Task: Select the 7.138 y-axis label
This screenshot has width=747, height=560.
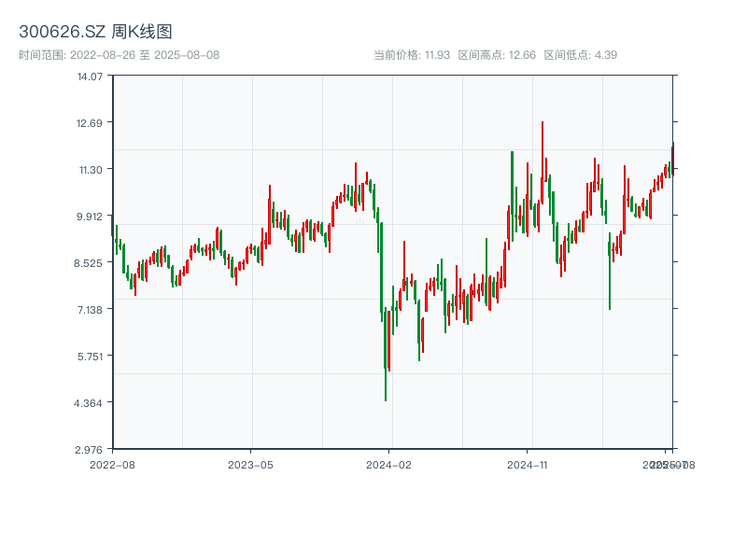Action: tap(90, 309)
